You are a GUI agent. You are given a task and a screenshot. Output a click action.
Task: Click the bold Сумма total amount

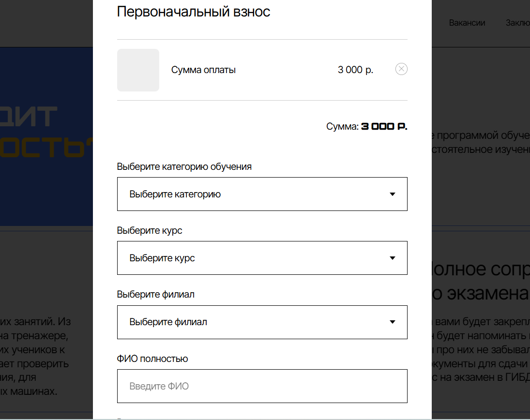(x=384, y=126)
